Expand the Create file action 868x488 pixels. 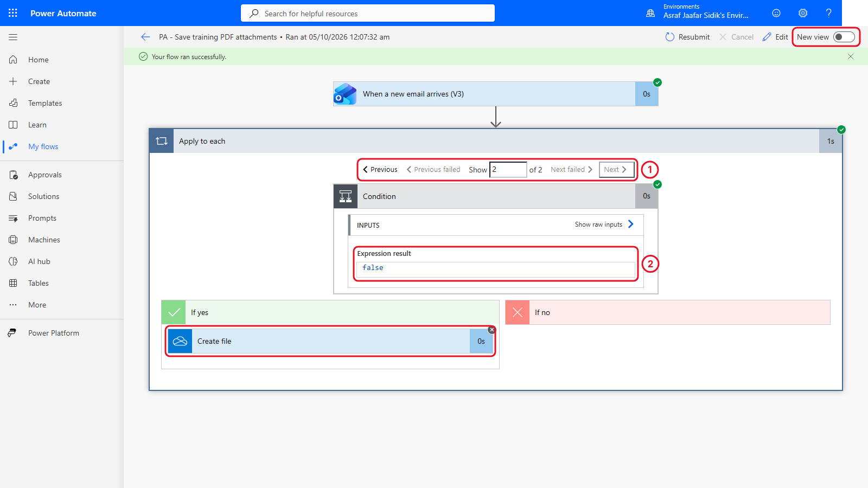330,341
